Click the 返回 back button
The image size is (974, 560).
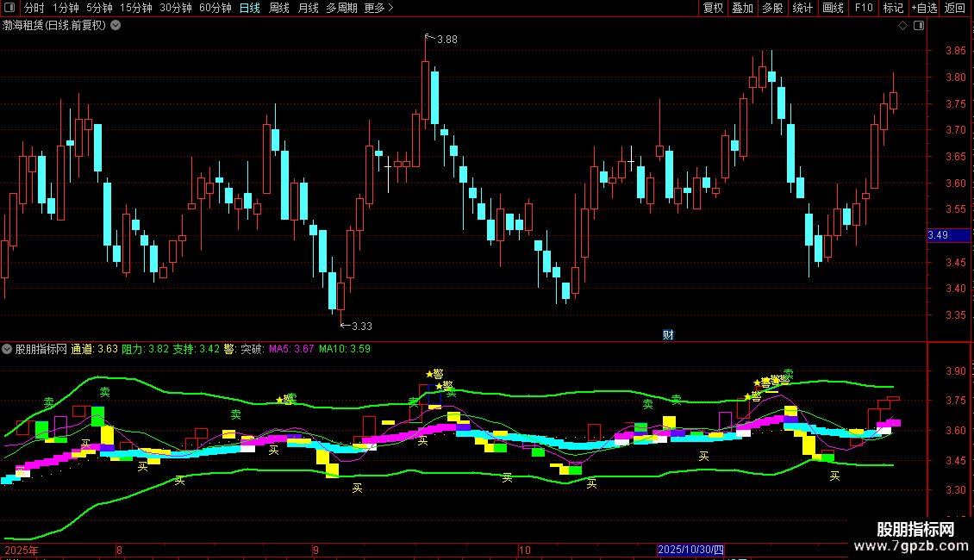click(955, 9)
